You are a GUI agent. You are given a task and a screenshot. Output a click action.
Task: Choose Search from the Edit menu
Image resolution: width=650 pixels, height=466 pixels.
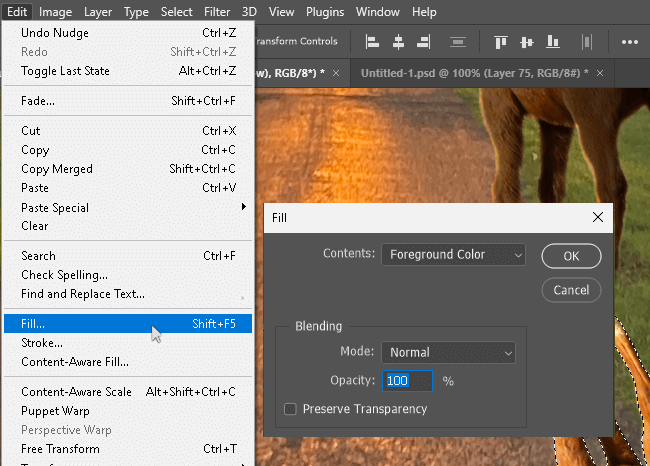click(x=128, y=255)
